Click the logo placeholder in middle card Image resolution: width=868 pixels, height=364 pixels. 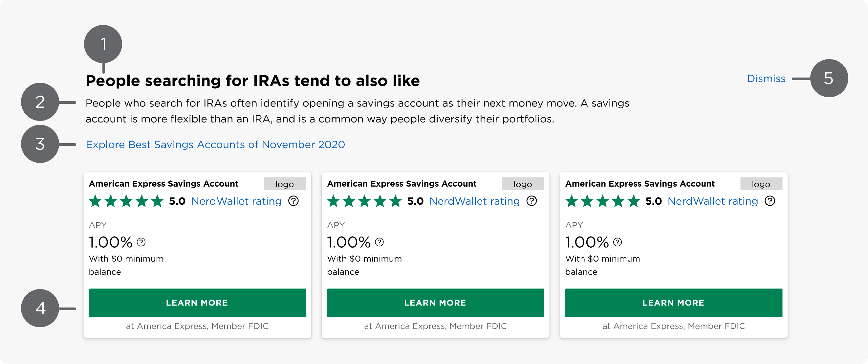point(523,184)
